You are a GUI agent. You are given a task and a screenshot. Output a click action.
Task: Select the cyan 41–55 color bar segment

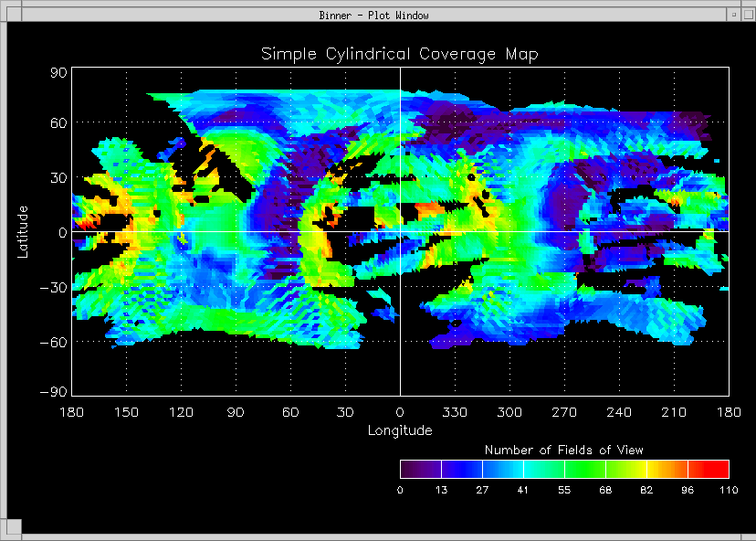coord(543,469)
